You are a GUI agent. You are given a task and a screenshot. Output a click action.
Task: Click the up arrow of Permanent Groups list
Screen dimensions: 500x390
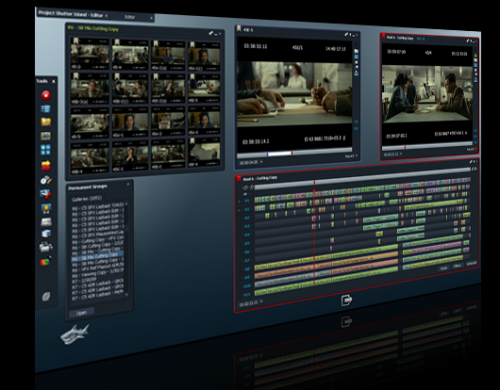pyautogui.click(x=126, y=204)
